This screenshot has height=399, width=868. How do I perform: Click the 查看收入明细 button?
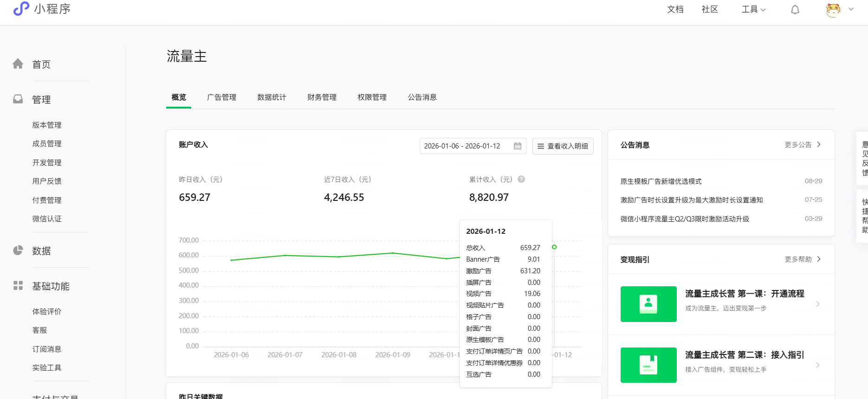click(x=563, y=146)
